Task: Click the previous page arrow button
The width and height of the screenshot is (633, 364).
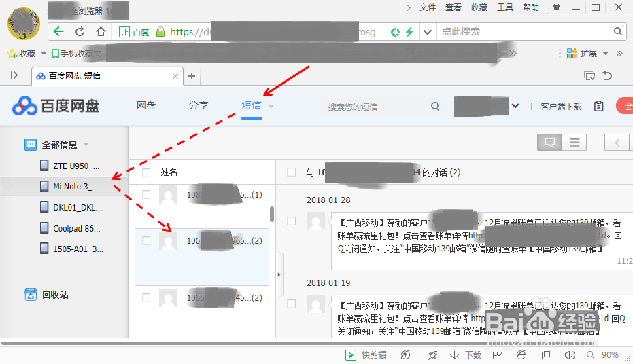Action: point(617,143)
